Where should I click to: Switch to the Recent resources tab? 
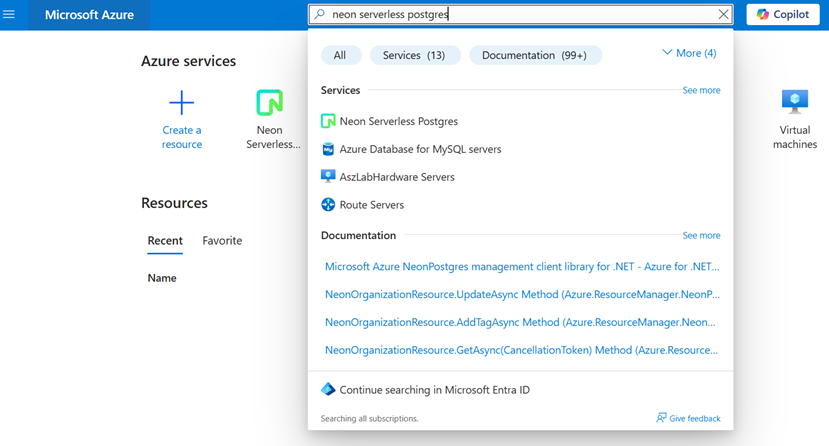click(165, 241)
